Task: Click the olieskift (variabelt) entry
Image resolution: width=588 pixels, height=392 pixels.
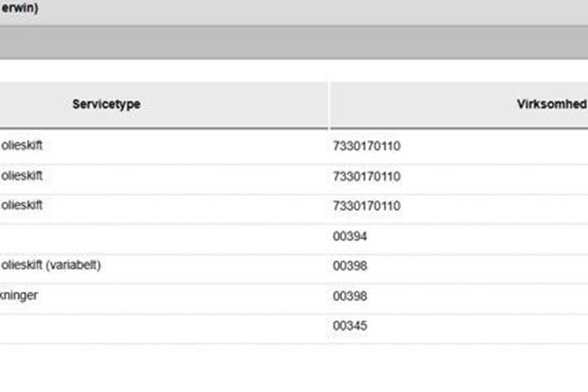Action: (51, 265)
